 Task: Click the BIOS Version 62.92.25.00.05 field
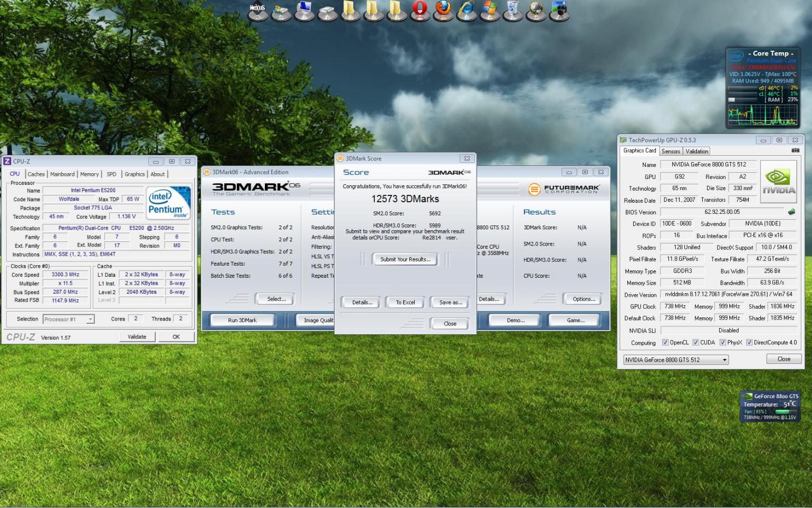click(722, 212)
